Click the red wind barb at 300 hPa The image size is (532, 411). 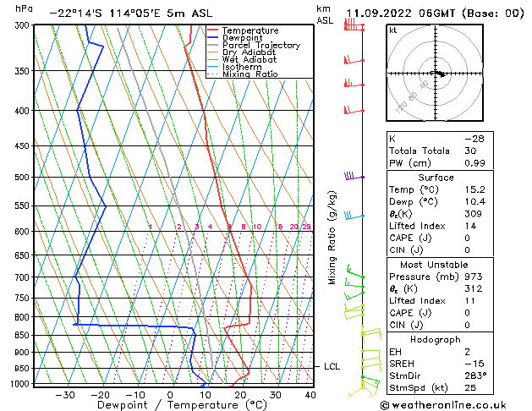point(354,25)
